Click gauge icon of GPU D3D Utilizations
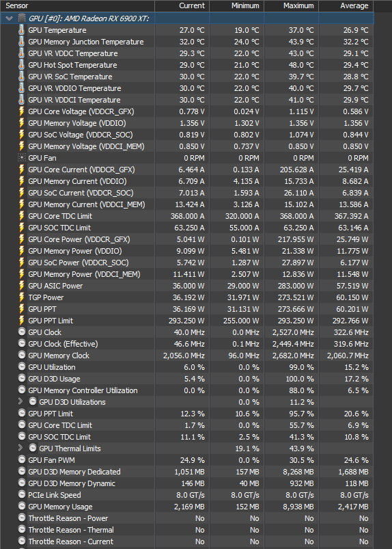Screen dimensions: 392x549 coord(33,401)
